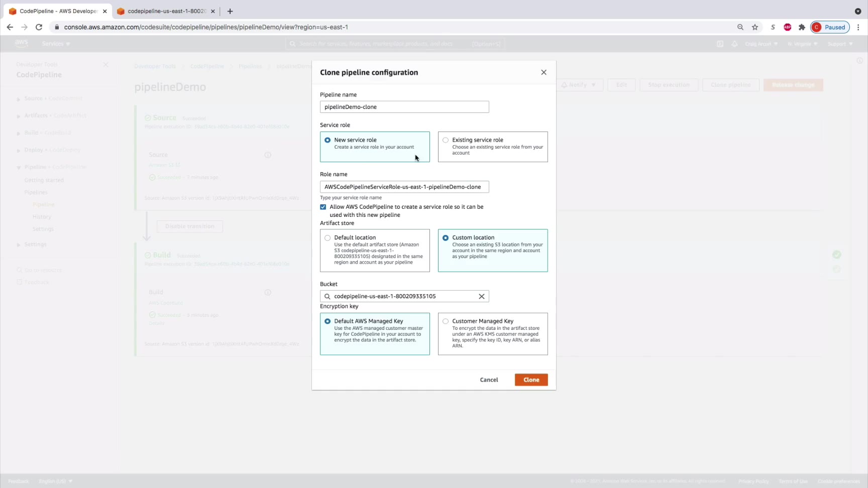Image resolution: width=868 pixels, height=488 pixels.
Task: Open AWS CloudShell icon in header
Action: coord(720,44)
